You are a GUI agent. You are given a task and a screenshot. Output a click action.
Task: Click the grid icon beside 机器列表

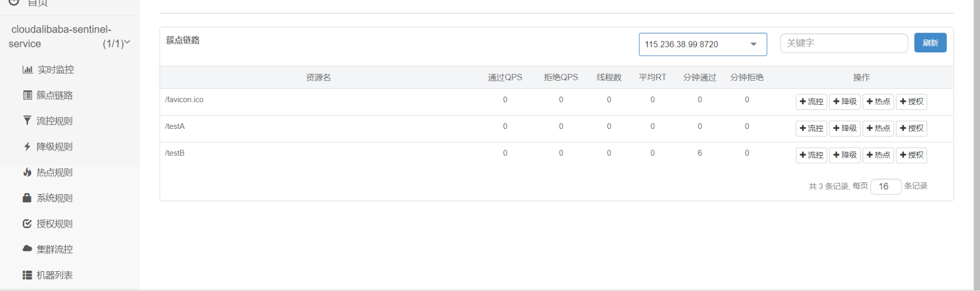tap(27, 275)
